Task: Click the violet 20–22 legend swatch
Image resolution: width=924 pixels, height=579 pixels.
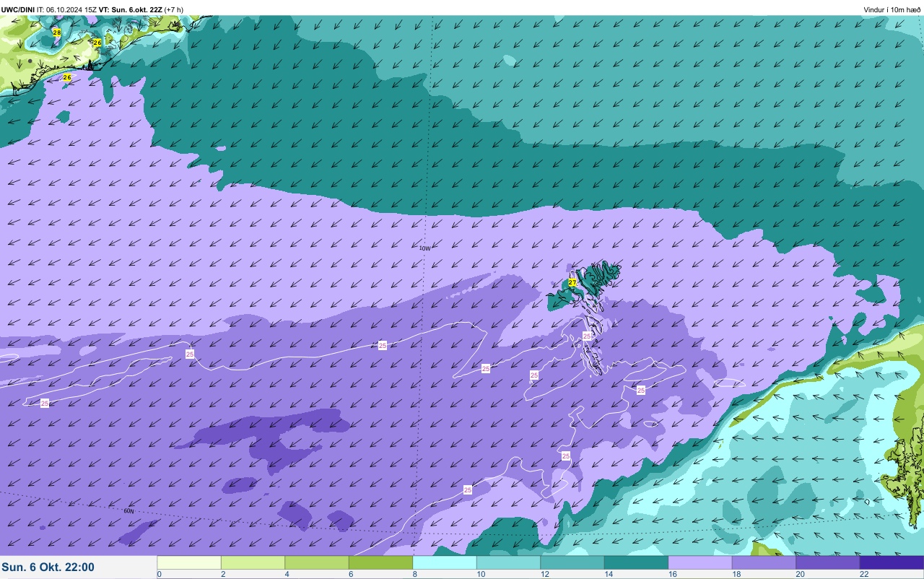Action: [x=828, y=562]
